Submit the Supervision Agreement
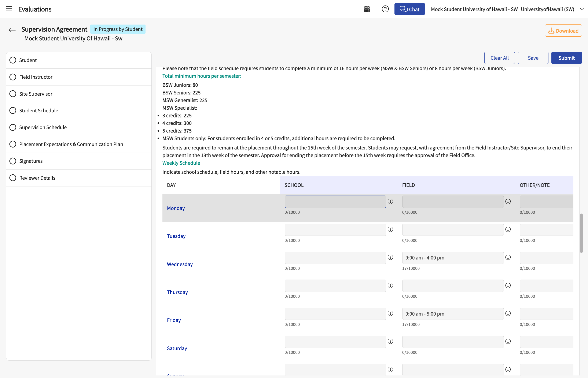The image size is (588, 378). tap(566, 58)
